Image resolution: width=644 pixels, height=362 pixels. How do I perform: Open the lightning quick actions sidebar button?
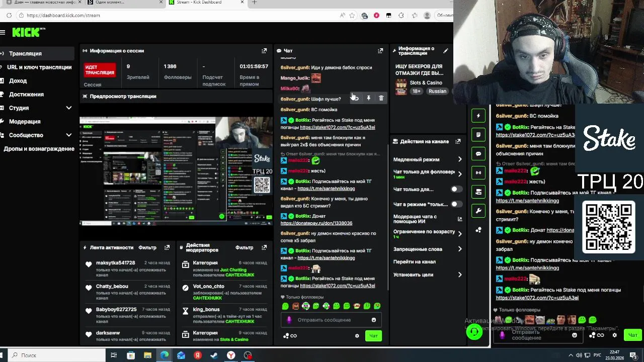(478, 116)
